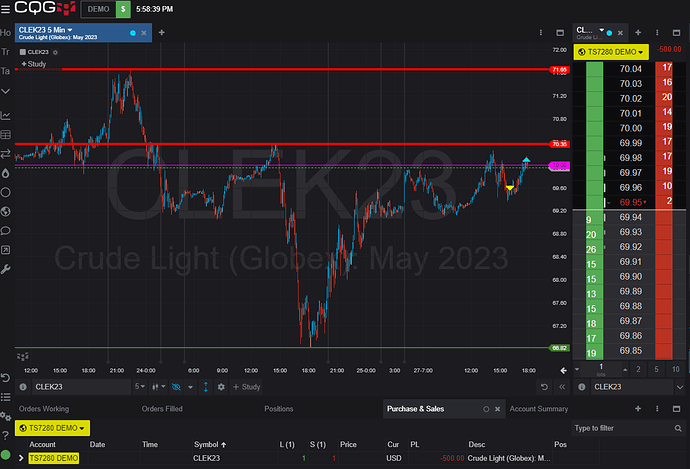Click the search magnifier in filter box
The image size is (690, 469).
[678, 428]
